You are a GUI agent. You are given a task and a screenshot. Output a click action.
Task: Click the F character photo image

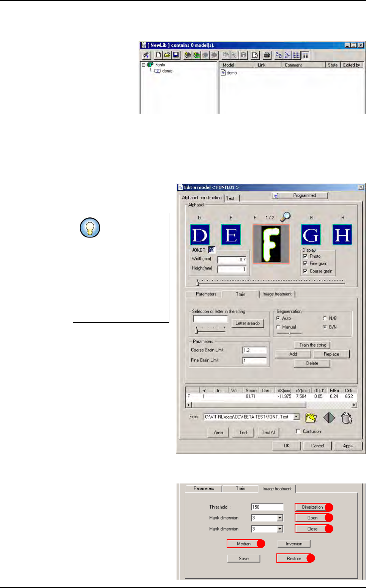(x=271, y=244)
